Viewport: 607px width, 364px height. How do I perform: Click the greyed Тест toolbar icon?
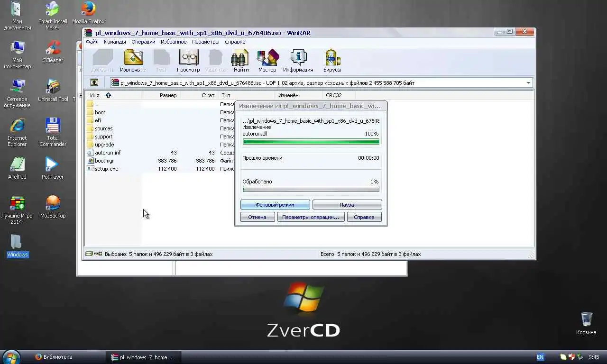tap(161, 57)
